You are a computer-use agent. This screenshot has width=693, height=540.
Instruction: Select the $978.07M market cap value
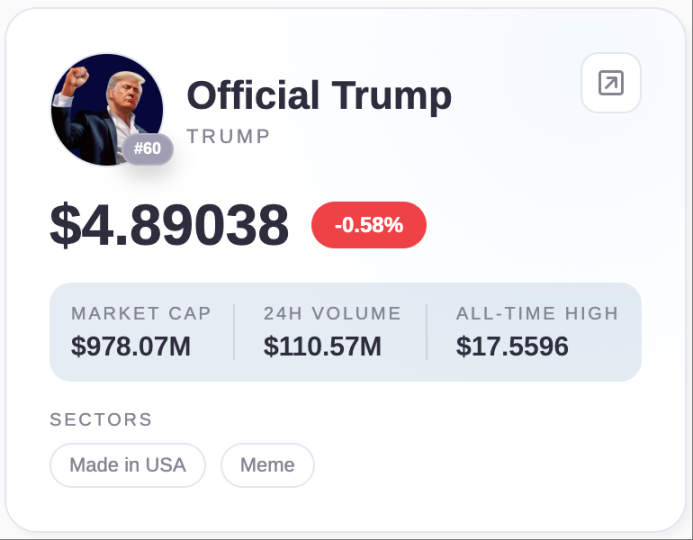tap(131, 347)
